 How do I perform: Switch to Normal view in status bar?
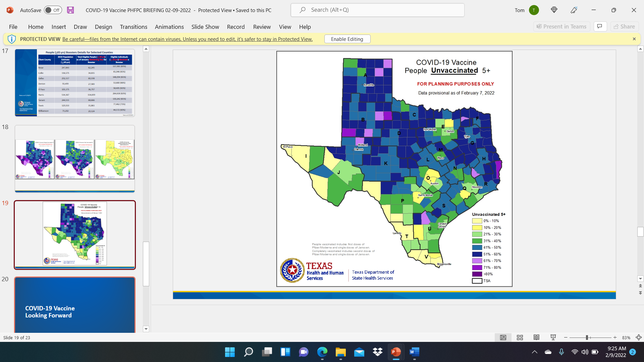pos(503,338)
